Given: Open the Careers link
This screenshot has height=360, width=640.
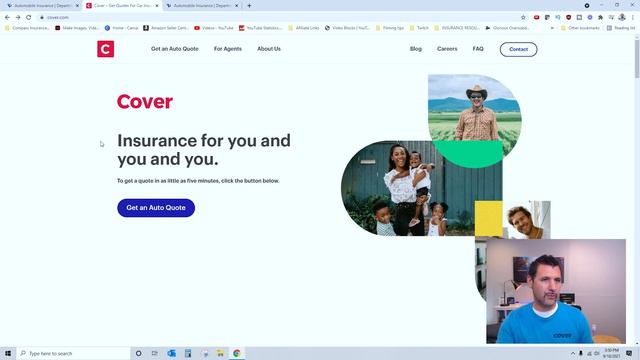Looking at the screenshot, I should [447, 49].
